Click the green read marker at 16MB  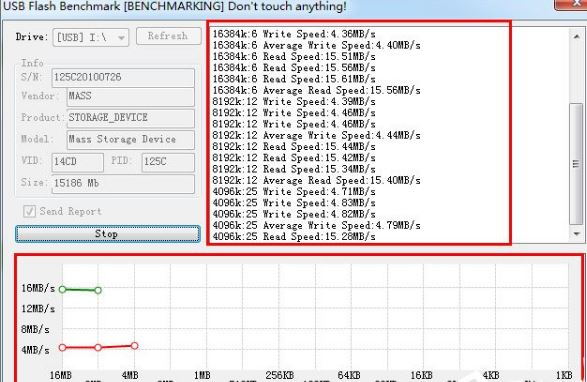coord(63,289)
